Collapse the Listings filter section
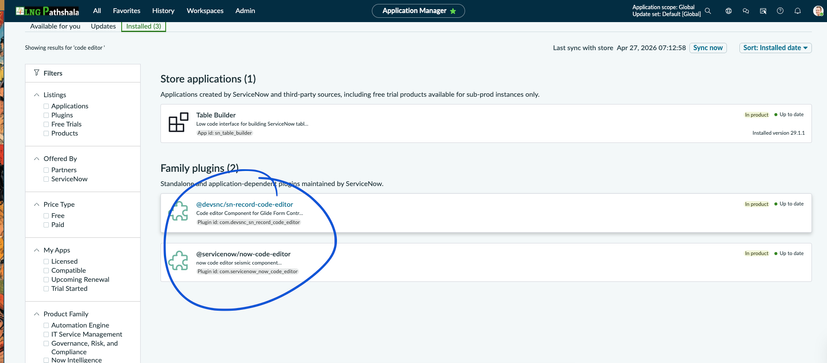This screenshot has width=827, height=363. point(36,95)
